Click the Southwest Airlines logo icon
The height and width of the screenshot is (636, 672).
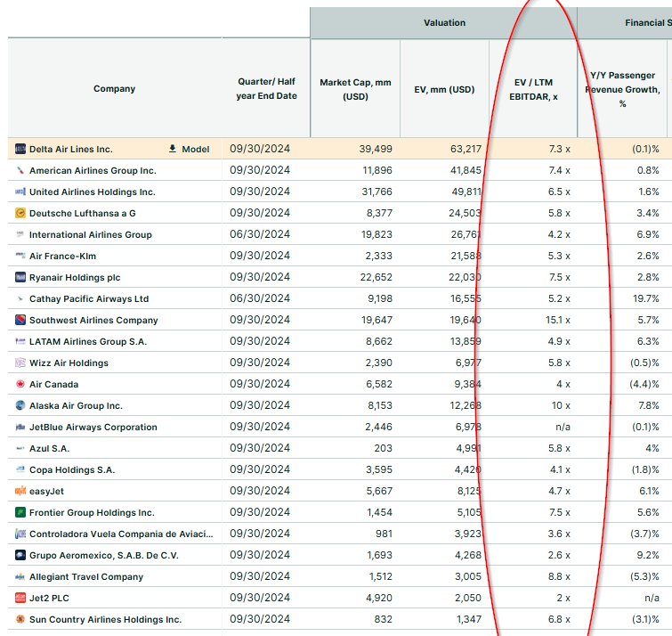pos(20,320)
